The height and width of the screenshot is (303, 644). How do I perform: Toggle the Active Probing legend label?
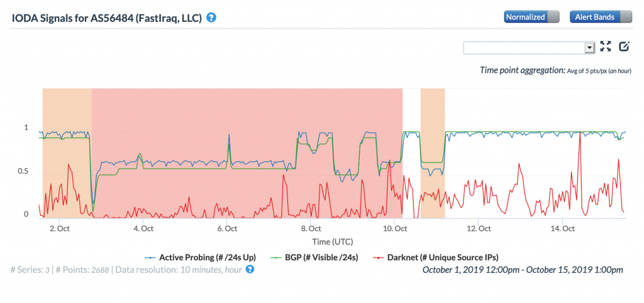tap(207, 257)
